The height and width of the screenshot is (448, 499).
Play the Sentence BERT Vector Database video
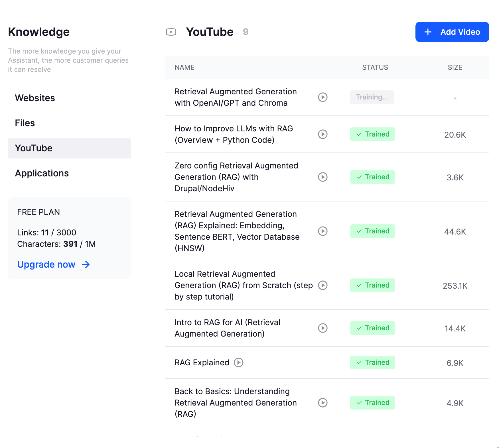click(x=323, y=231)
